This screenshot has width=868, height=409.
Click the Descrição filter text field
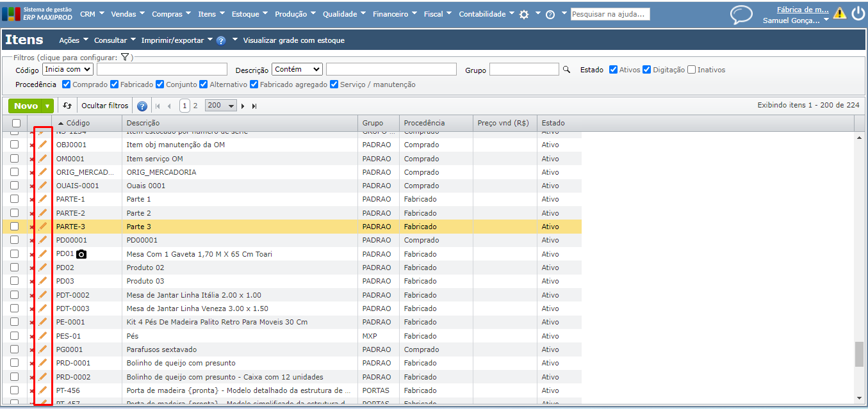(391, 69)
